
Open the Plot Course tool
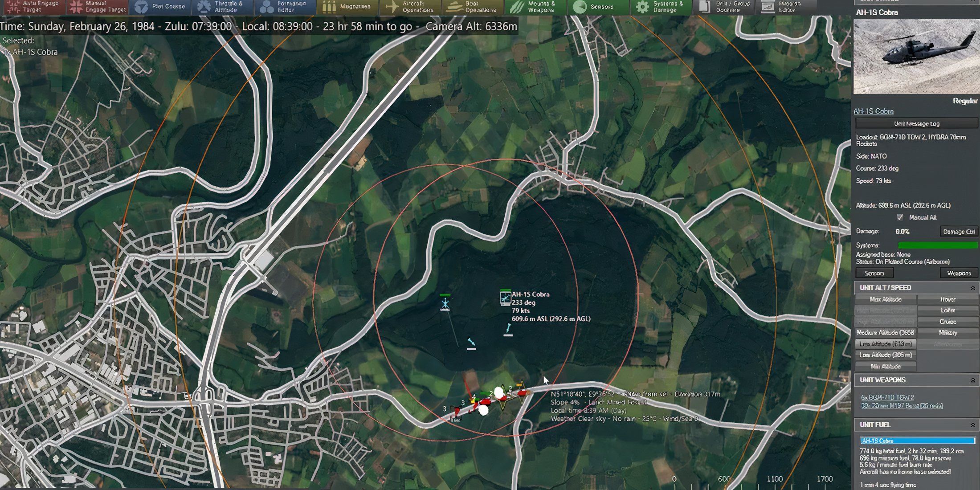(160, 7)
